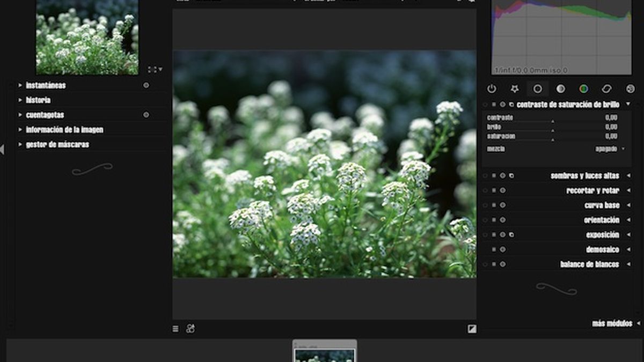The height and width of the screenshot is (362, 644).
Task: Enable the exposición module
Action: (485, 234)
